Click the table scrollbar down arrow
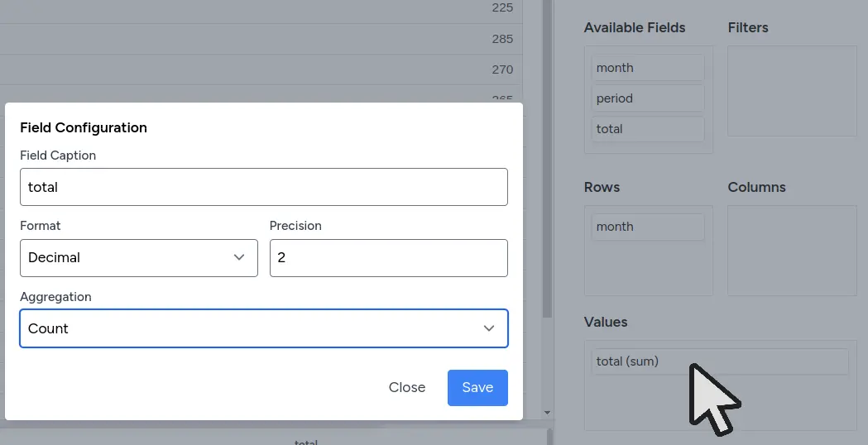The width and height of the screenshot is (868, 445). point(547,413)
